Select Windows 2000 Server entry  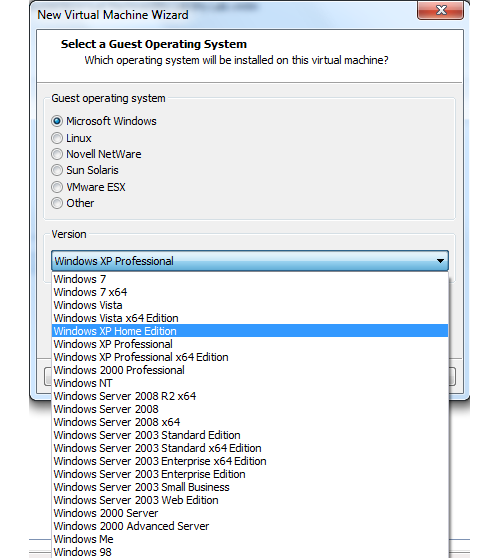click(250, 513)
